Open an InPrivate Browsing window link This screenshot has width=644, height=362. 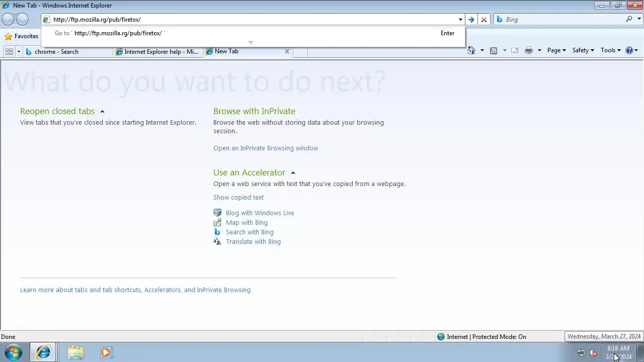266,148
